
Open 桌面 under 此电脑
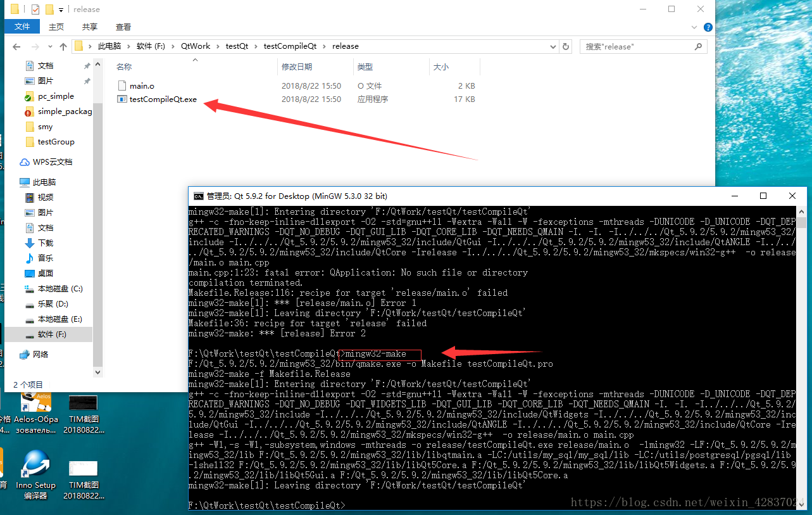click(46, 274)
